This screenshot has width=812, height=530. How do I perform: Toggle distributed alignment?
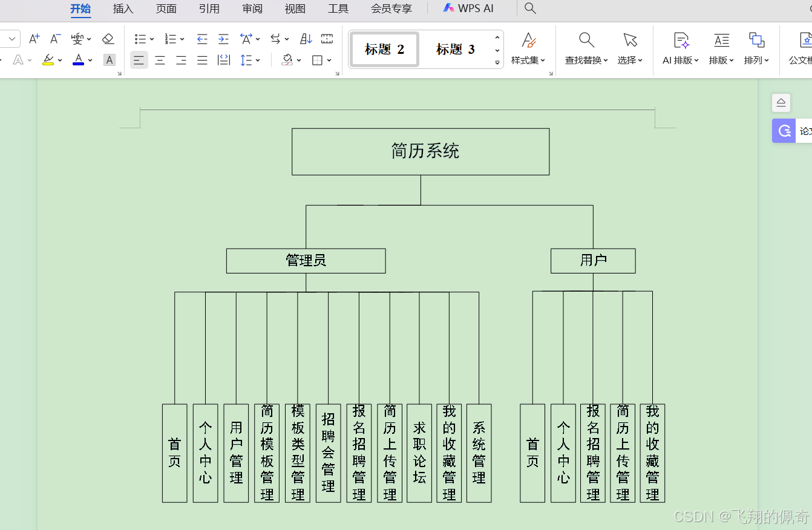(224, 60)
